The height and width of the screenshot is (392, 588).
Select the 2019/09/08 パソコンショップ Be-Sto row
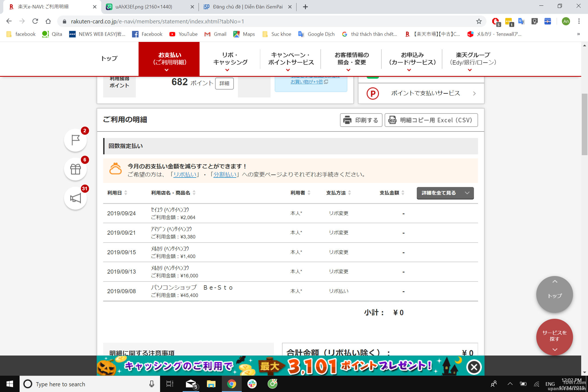290,291
